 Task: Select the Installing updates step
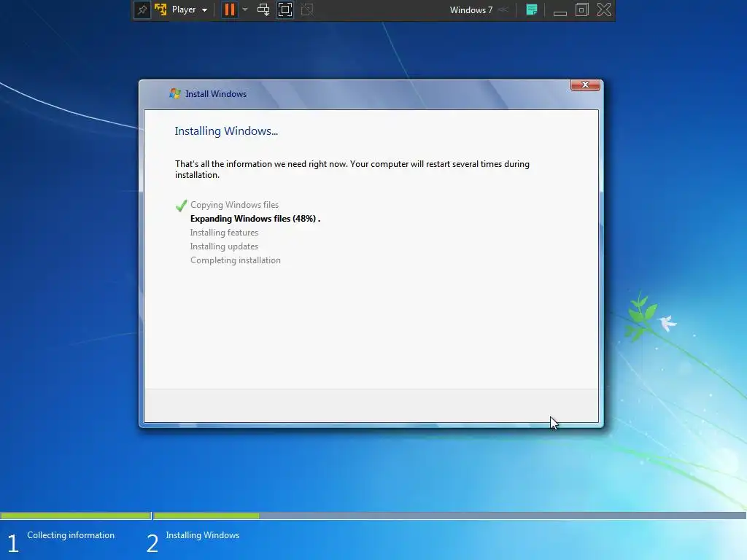pyautogui.click(x=224, y=246)
